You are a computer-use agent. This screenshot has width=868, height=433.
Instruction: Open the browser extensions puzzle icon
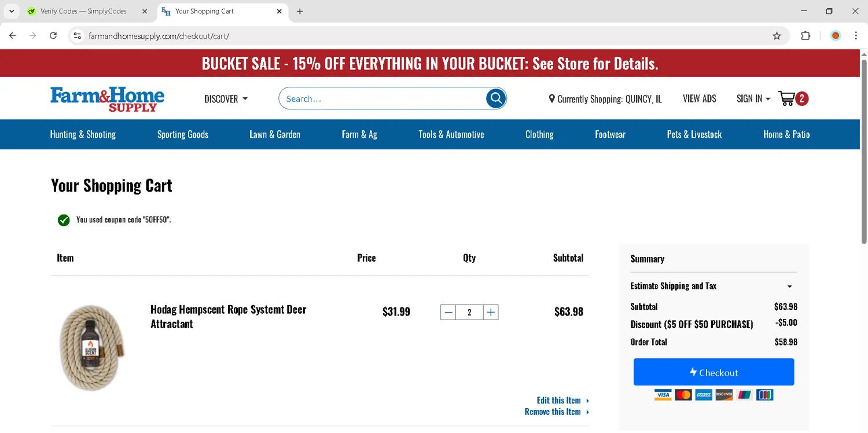point(806,36)
